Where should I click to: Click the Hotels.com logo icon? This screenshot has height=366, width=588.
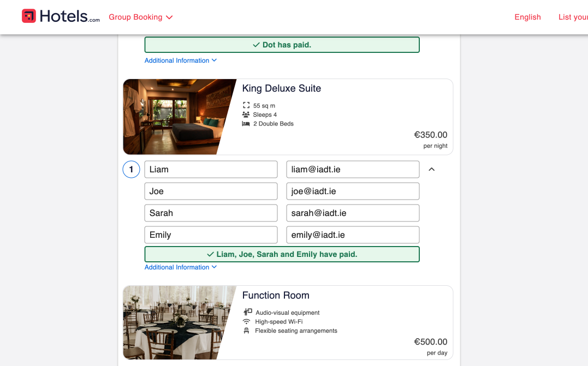pyautogui.click(x=29, y=16)
